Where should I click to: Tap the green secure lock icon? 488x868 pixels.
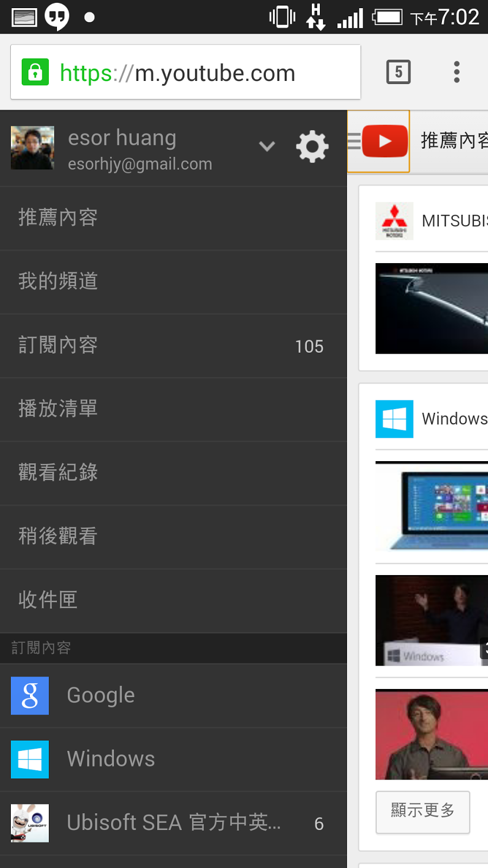35,72
